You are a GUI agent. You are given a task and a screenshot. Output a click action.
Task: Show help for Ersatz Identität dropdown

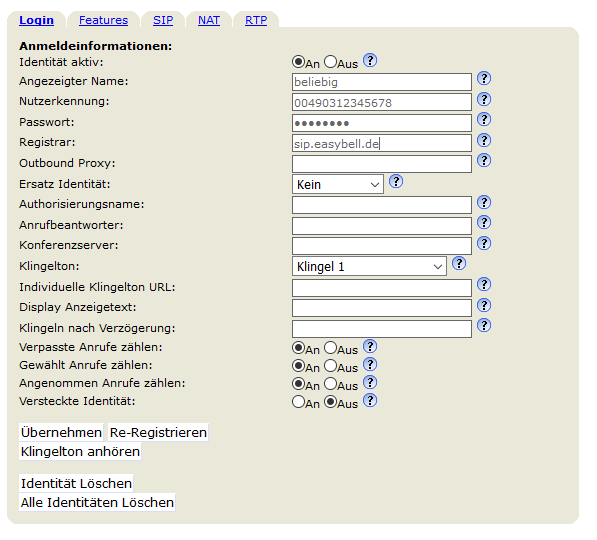(396, 181)
